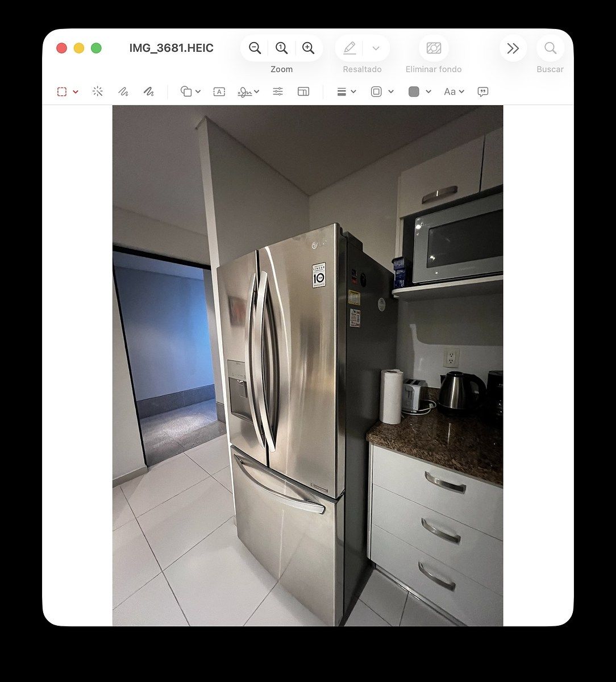Choose the Sketch drawing tool
The image size is (616, 682).
(123, 92)
